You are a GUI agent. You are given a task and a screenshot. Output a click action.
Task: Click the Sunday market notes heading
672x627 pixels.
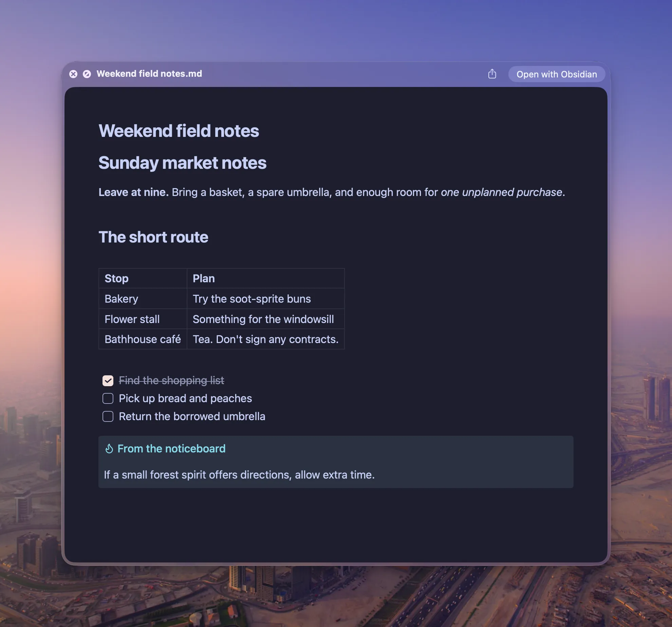point(183,163)
